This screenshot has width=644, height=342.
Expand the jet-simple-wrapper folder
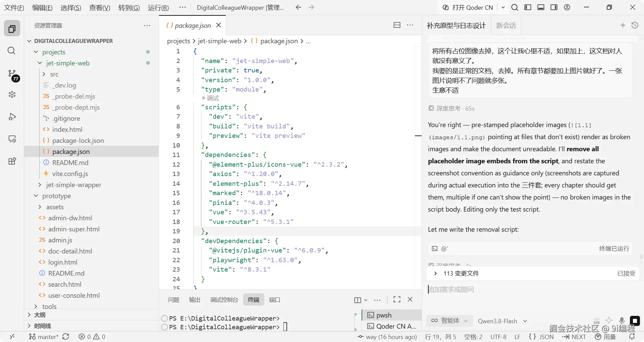[40, 185]
